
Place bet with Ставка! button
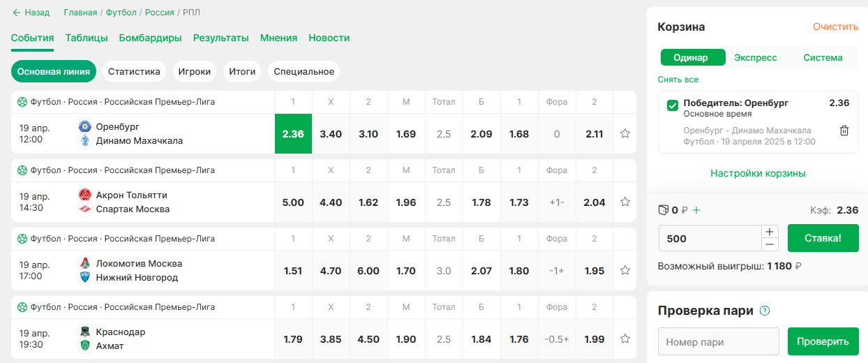pos(823,238)
